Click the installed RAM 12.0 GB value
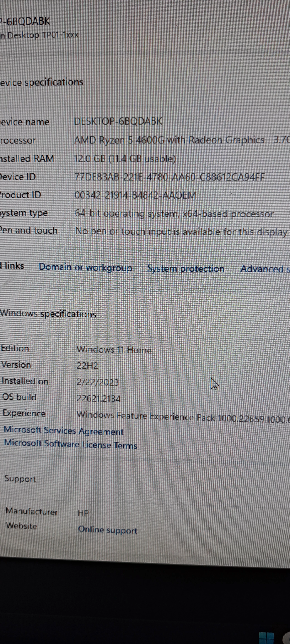Viewport: 290px width, 644px height. (x=125, y=158)
